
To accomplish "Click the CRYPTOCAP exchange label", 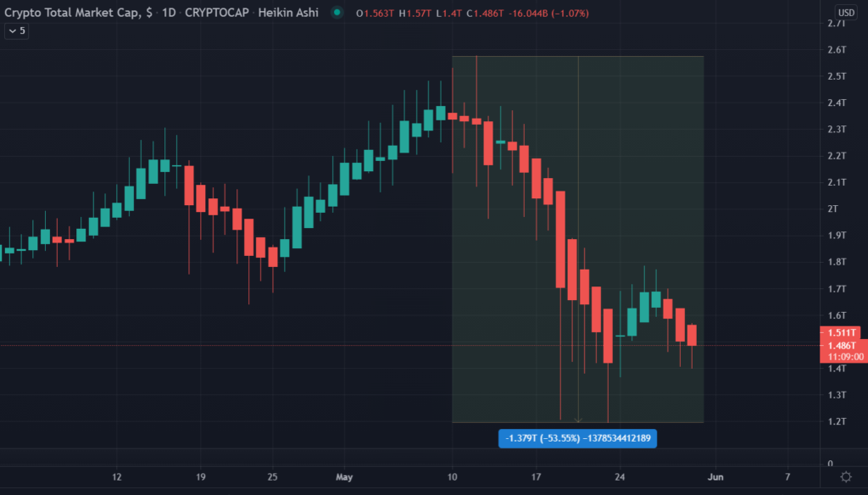I will click(217, 13).
